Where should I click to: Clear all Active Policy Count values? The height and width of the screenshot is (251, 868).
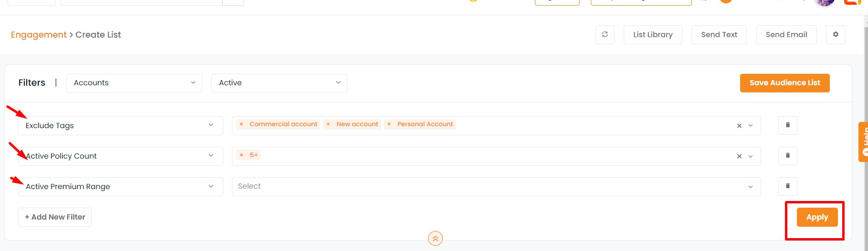point(739,156)
